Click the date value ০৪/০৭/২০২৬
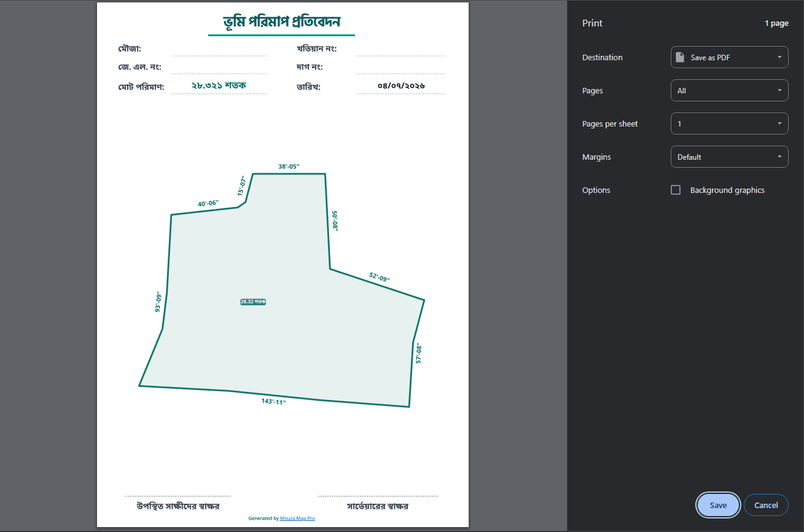 coord(402,86)
